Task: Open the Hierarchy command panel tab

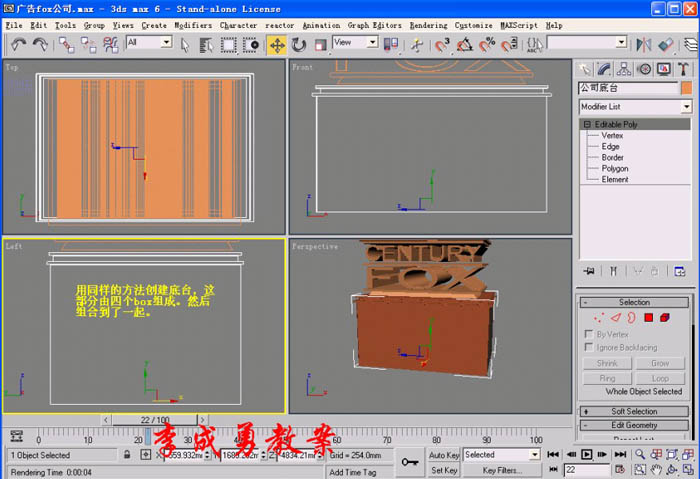Action: click(624, 69)
